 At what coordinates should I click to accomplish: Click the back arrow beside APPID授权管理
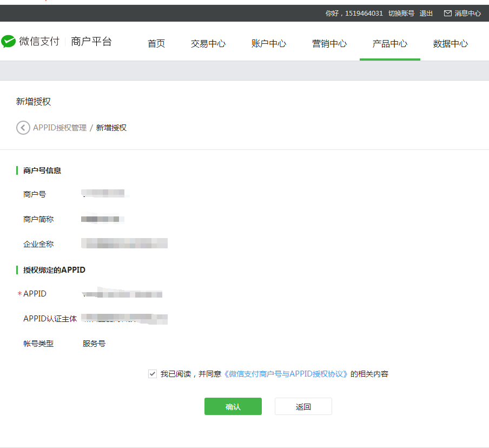(23, 128)
